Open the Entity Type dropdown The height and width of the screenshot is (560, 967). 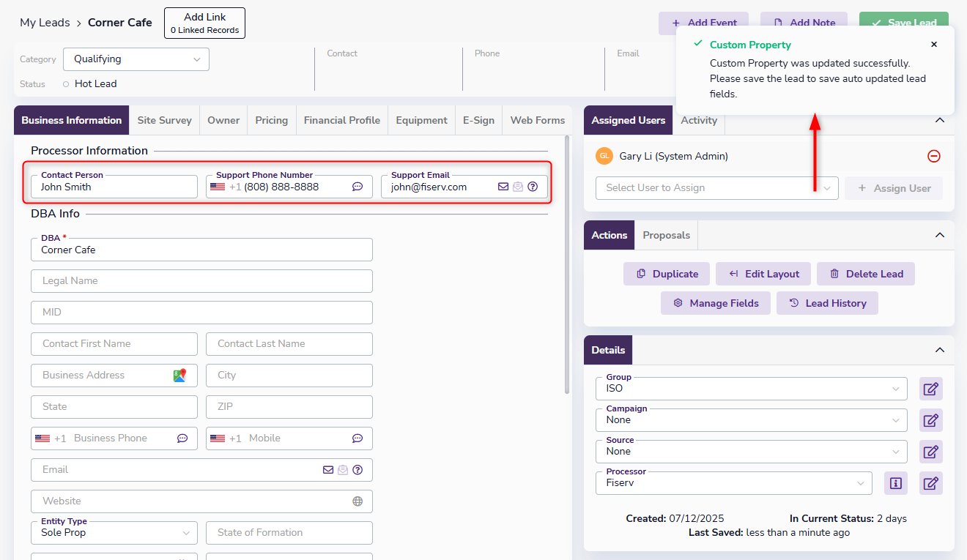[114, 533]
